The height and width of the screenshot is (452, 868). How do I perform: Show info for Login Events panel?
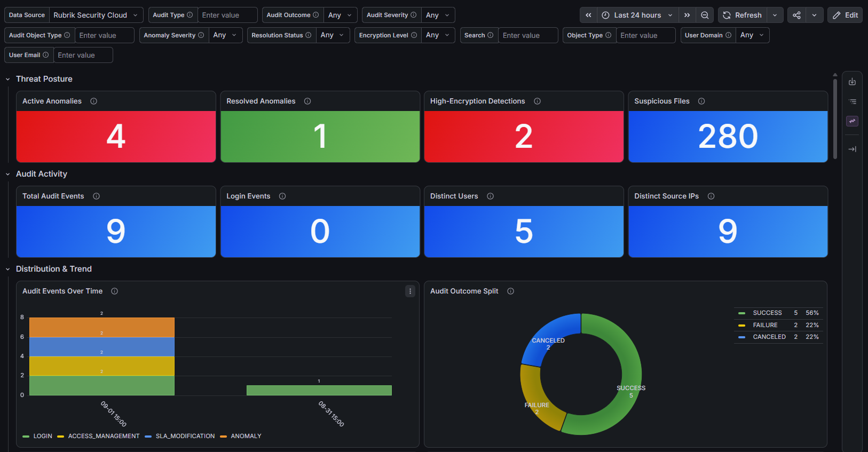282,196
